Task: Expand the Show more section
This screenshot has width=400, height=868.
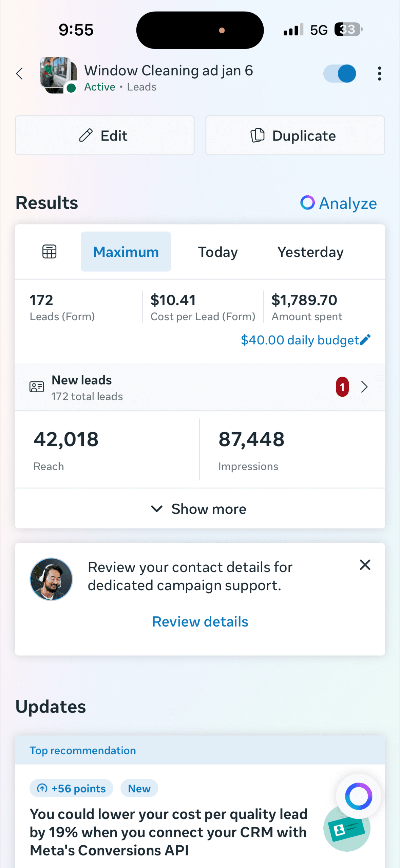Action: click(x=200, y=509)
